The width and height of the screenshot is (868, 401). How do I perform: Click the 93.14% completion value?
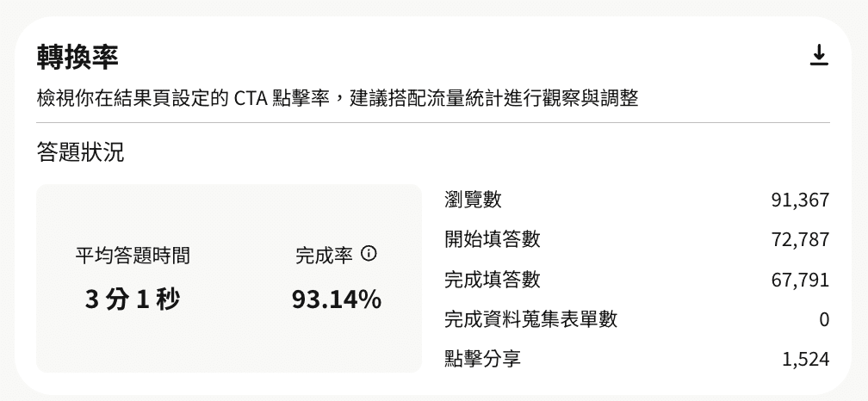tap(336, 299)
